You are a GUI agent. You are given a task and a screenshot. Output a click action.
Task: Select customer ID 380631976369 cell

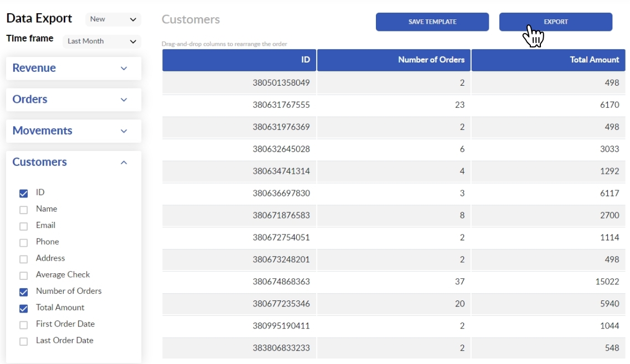tap(239, 127)
